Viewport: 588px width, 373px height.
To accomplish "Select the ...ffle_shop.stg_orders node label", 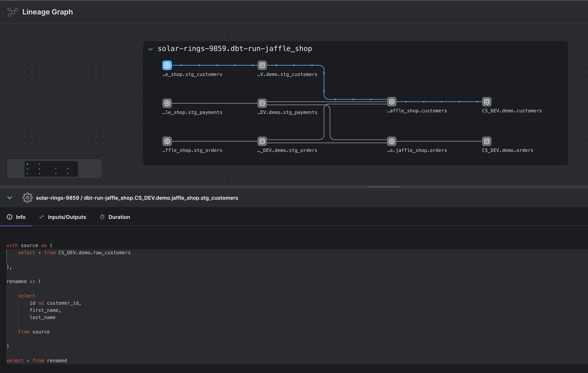I will [192, 150].
